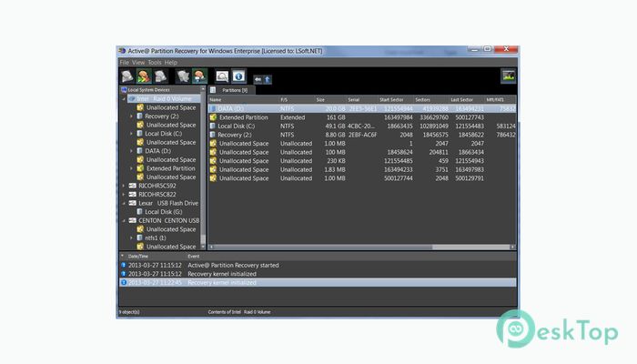Sort by the F/S column header
Screen dimensions: 637x364
[x=284, y=99]
